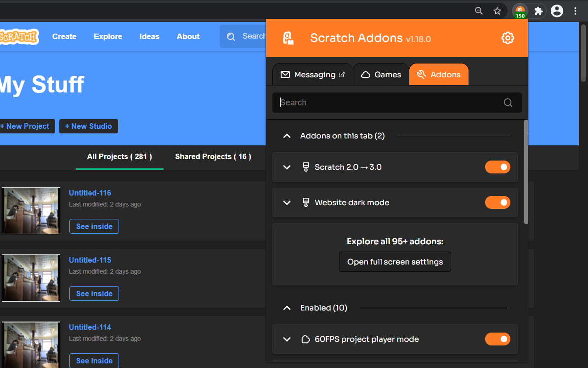Disable 60FPS project player mode
The width and height of the screenshot is (588, 368).
(498, 339)
